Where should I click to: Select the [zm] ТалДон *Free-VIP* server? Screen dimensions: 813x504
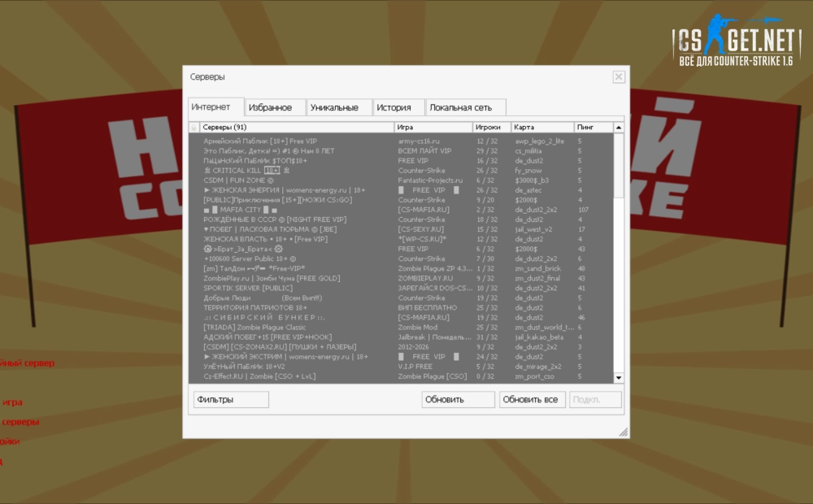pyautogui.click(x=402, y=268)
